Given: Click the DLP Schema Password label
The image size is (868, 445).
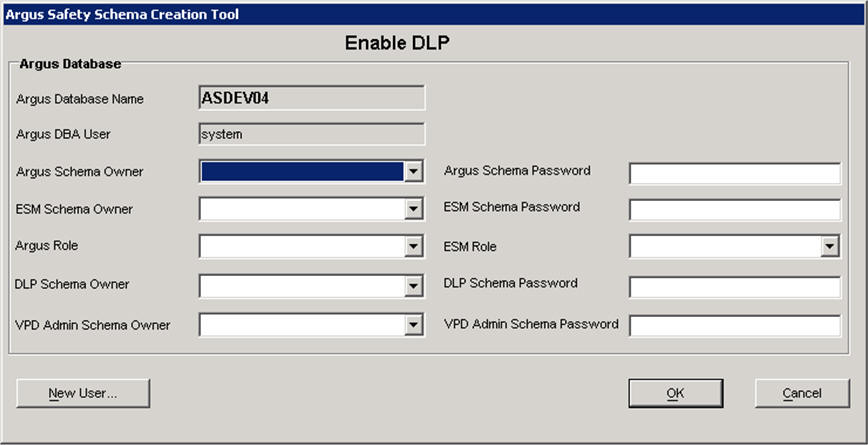Looking at the screenshot, I should point(510,283).
